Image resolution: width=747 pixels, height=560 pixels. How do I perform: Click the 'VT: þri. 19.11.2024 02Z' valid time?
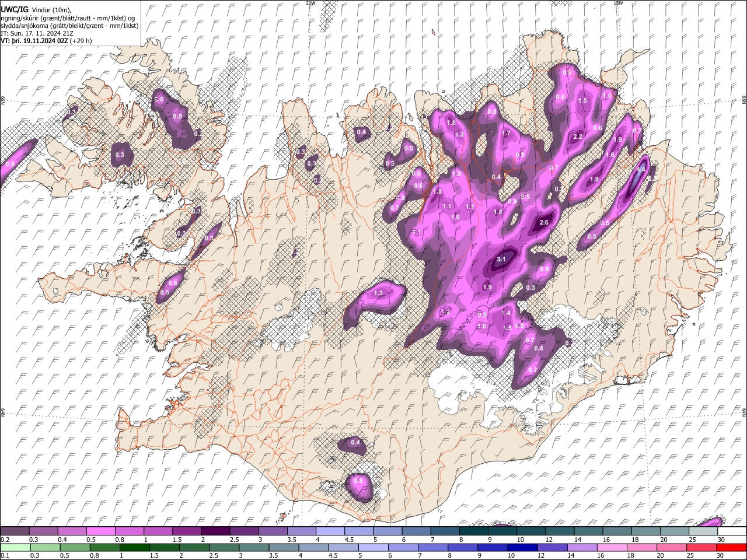point(35,41)
